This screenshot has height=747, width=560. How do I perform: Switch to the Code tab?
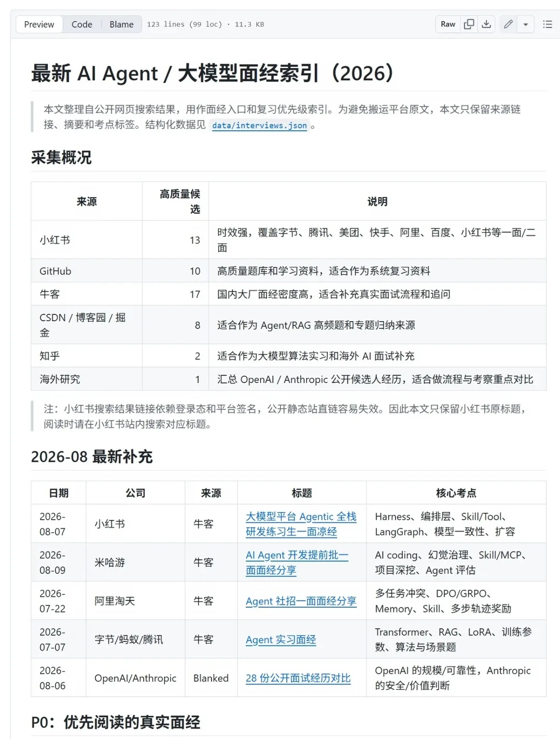pos(82,24)
